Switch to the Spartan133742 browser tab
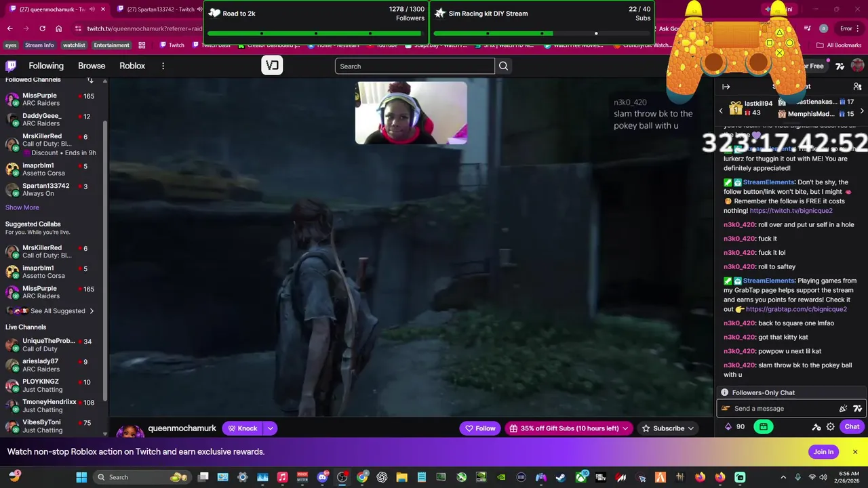Screen dimensions: 868x488 [x=156, y=9]
